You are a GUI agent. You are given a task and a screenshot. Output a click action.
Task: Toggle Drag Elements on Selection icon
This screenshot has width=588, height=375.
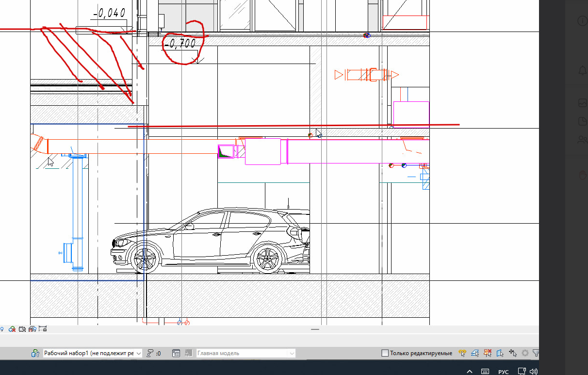click(513, 353)
